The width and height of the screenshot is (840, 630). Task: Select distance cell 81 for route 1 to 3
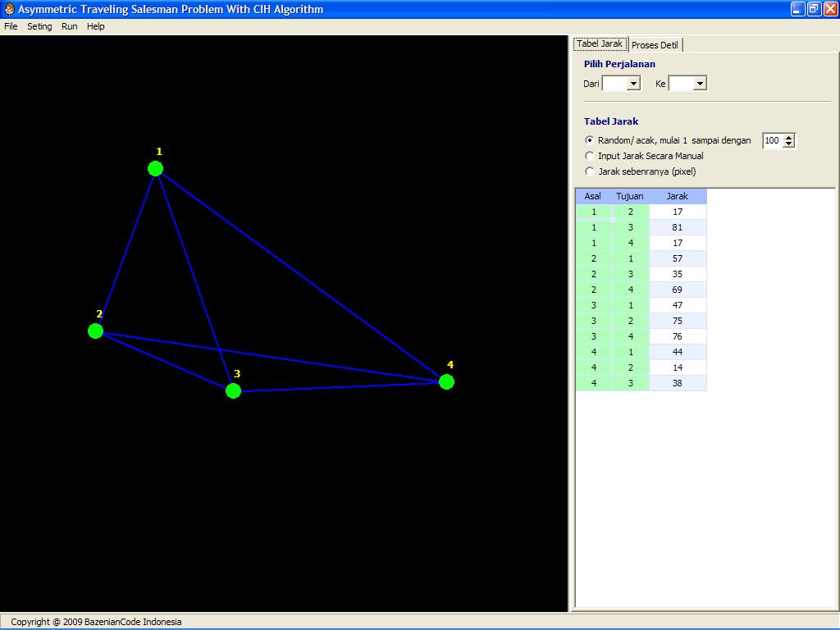pos(677,227)
